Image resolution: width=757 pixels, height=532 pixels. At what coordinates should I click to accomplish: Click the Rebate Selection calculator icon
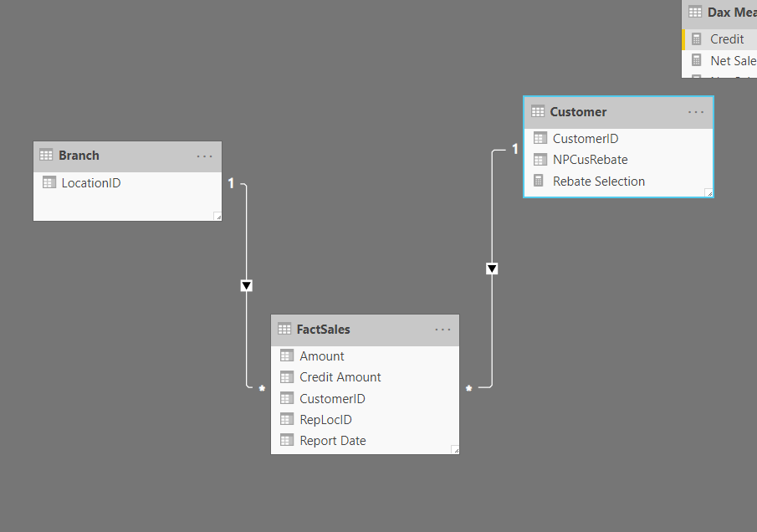coord(539,181)
